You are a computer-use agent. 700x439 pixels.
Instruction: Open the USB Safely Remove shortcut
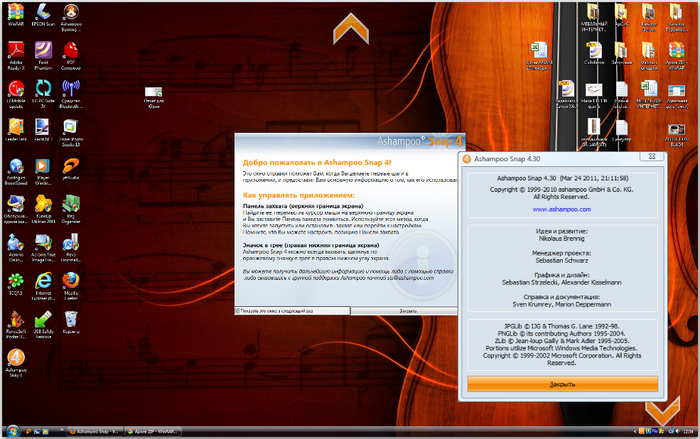43,324
